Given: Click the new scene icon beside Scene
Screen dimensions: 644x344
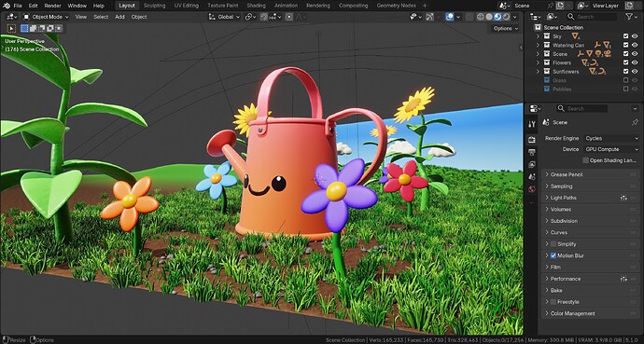Looking at the screenshot, I should click(x=560, y=6).
